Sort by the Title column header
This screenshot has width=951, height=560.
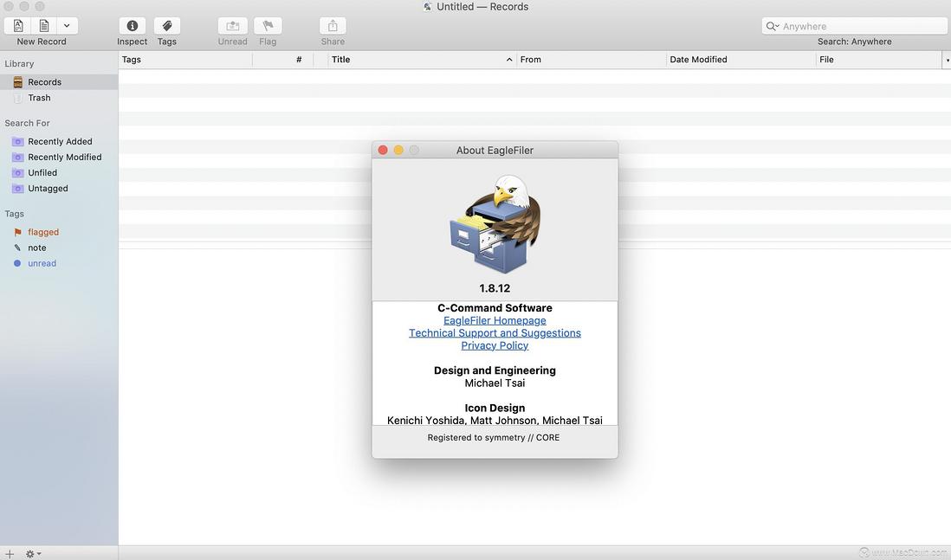[422, 60]
